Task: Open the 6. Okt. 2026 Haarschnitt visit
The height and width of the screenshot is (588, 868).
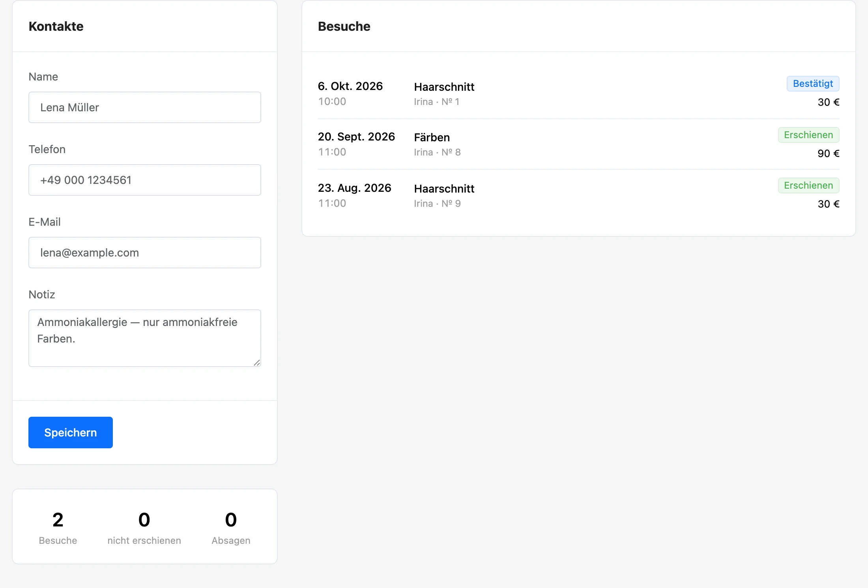Action: 578,94
